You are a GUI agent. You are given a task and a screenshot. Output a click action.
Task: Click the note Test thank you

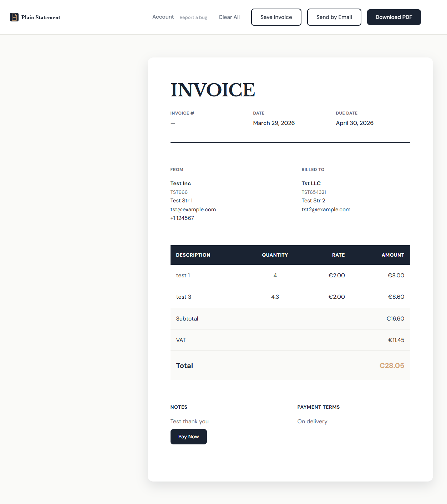[189, 422]
